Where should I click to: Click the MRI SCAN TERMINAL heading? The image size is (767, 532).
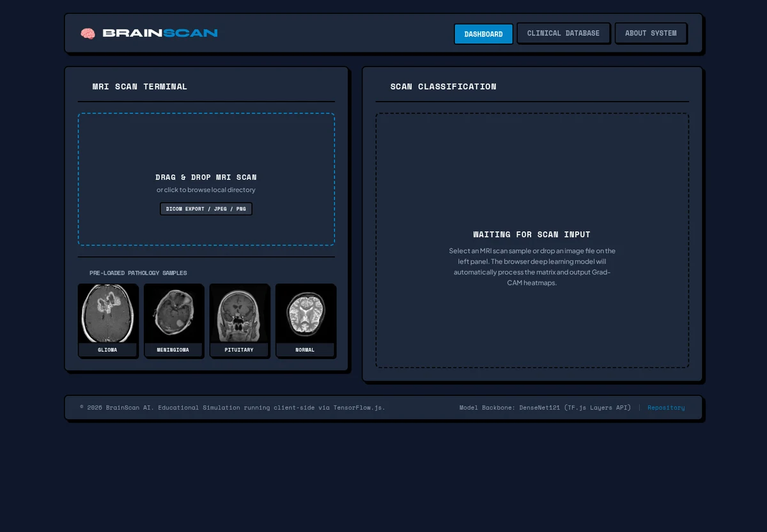[x=140, y=86]
